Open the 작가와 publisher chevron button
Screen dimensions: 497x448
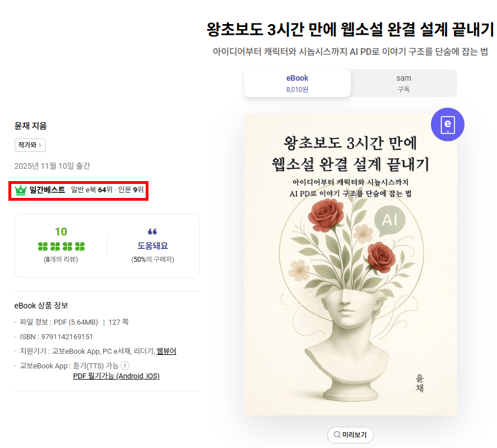tap(30, 145)
